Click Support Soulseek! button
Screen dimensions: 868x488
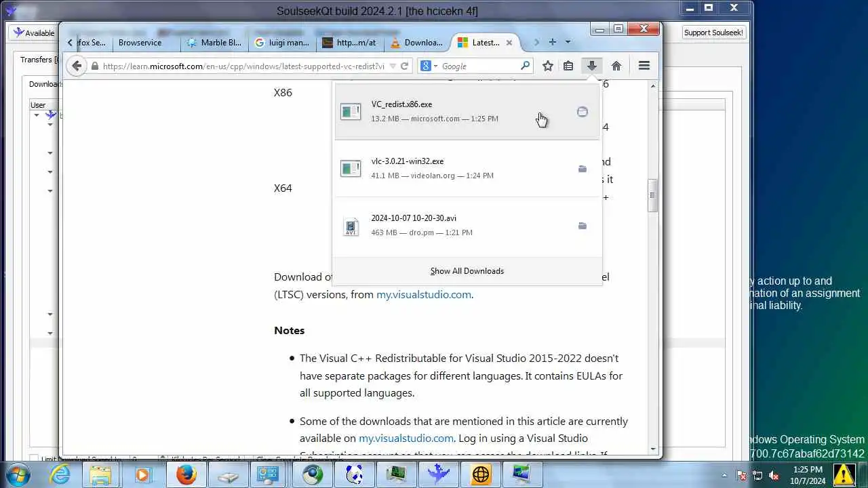click(x=713, y=33)
